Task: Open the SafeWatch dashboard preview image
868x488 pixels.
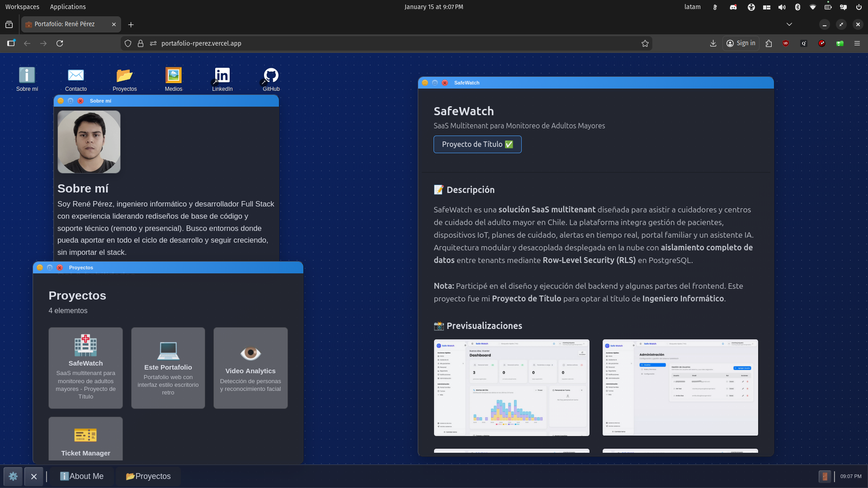Action: 511,387
